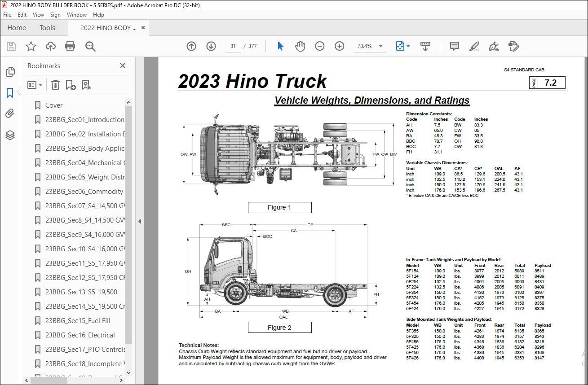Screen dimensions: 588x385
Task: Click bookmarks vertical scrollbar up arrow
Action: 129,102
